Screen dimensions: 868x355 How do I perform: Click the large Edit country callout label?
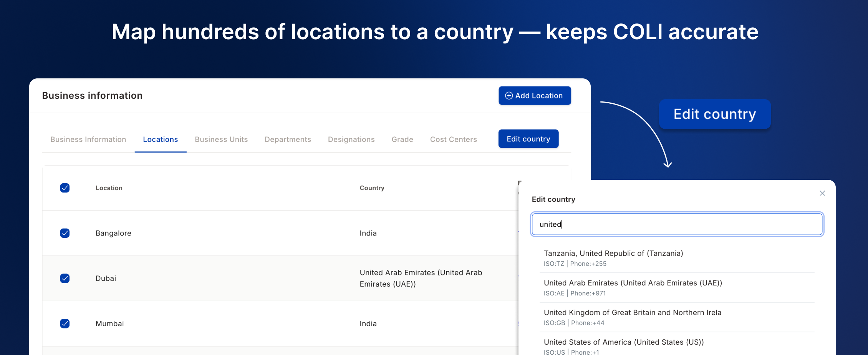pyautogui.click(x=715, y=114)
